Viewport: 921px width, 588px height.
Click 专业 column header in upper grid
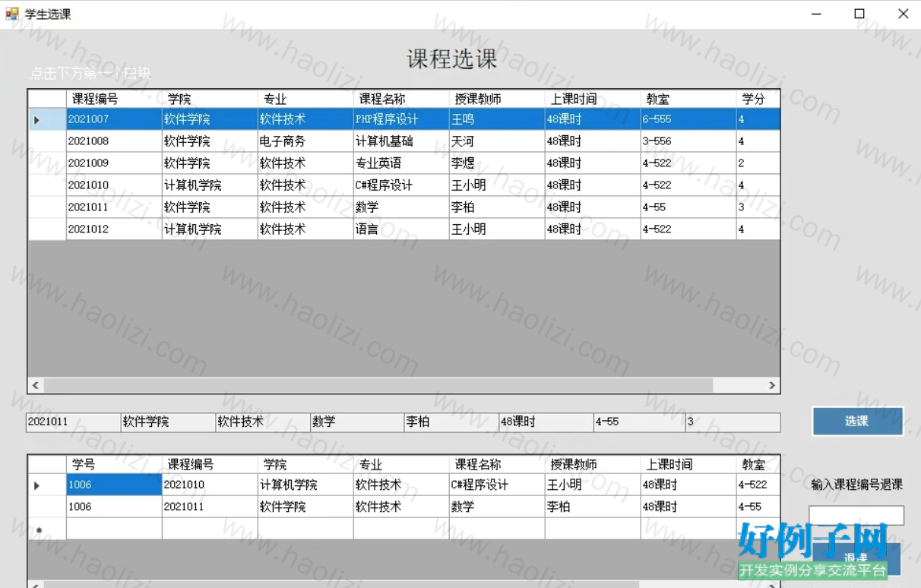[305, 99]
